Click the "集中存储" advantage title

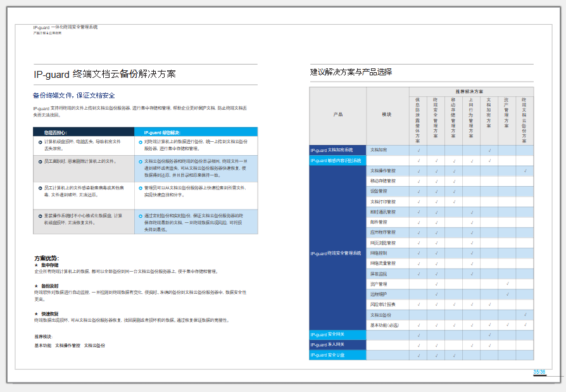pyautogui.click(x=50, y=265)
